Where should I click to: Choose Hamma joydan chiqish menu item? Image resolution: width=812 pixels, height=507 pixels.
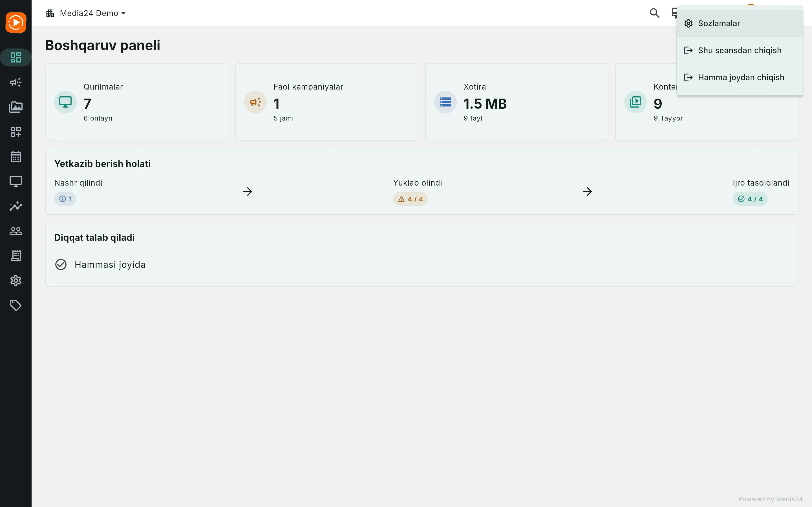[740, 77]
